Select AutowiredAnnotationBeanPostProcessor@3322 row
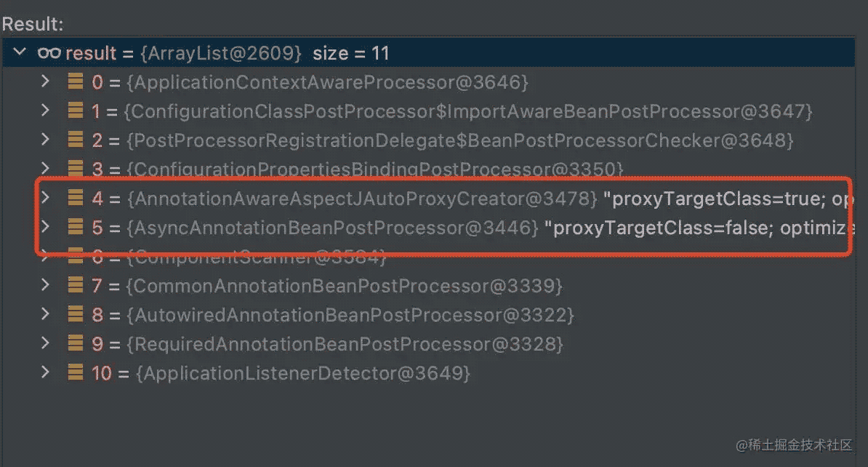 (428, 315)
